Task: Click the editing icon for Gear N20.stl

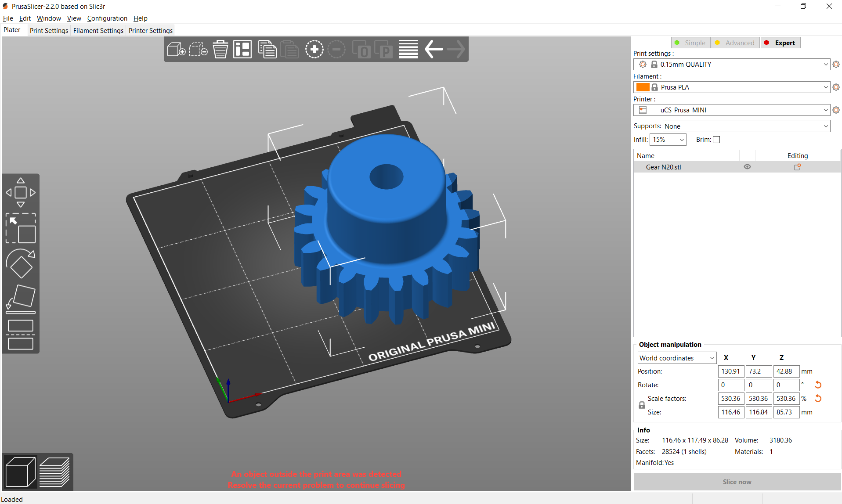Action: 798,167
